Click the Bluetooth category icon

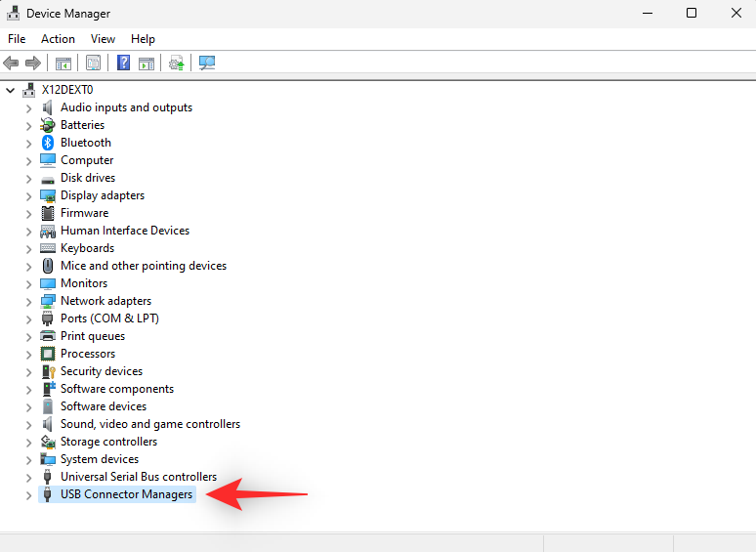click(47, 143)
